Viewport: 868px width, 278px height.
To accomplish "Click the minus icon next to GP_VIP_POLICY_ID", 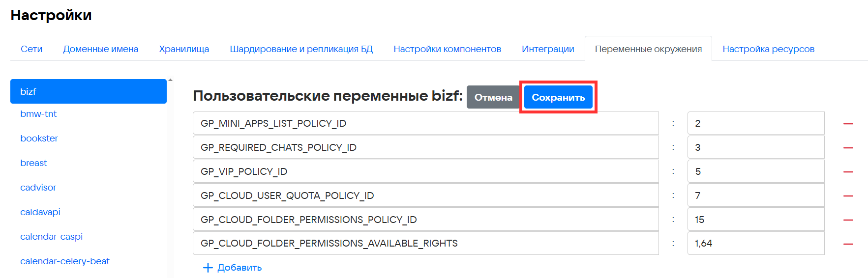I will [848, 172].
